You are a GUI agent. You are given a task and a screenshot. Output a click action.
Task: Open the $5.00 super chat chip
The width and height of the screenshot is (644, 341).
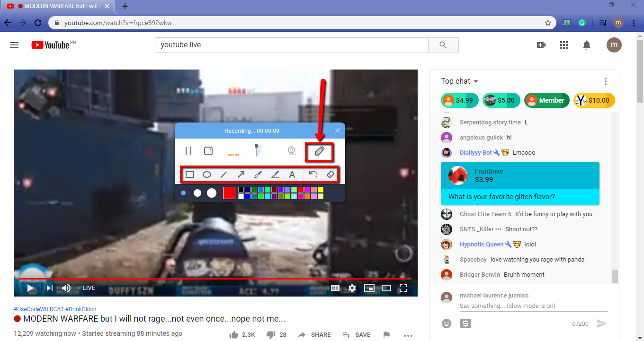(x=501, y=100)
